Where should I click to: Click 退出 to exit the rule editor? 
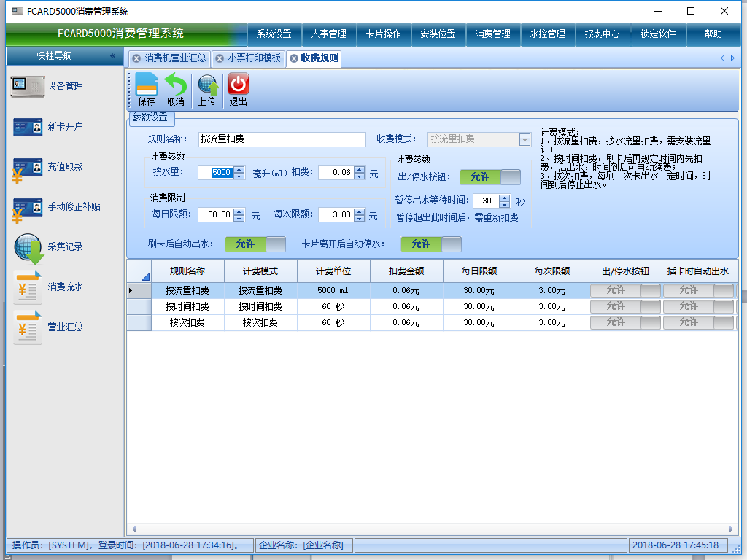(x=239, y=88)
